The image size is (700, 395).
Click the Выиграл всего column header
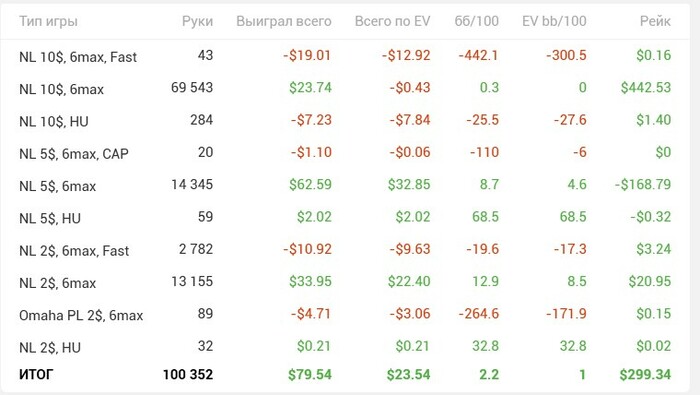(x=284, y=21)
